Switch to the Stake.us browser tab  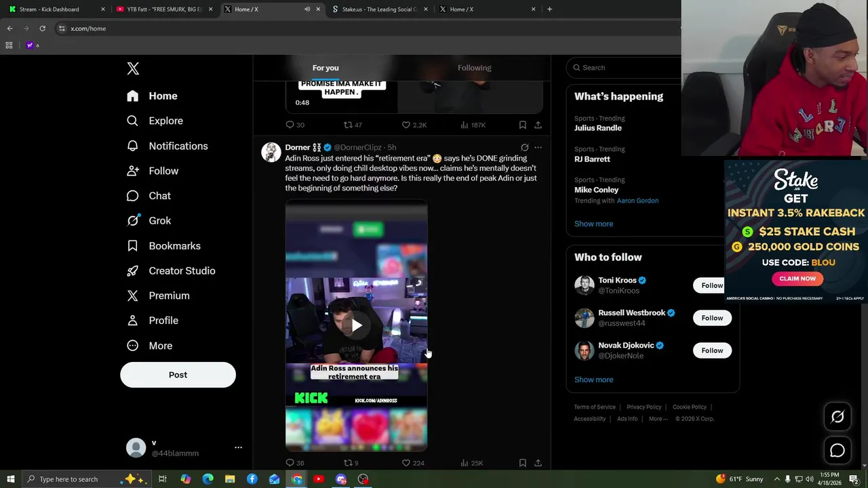click(x=380, y=9)
